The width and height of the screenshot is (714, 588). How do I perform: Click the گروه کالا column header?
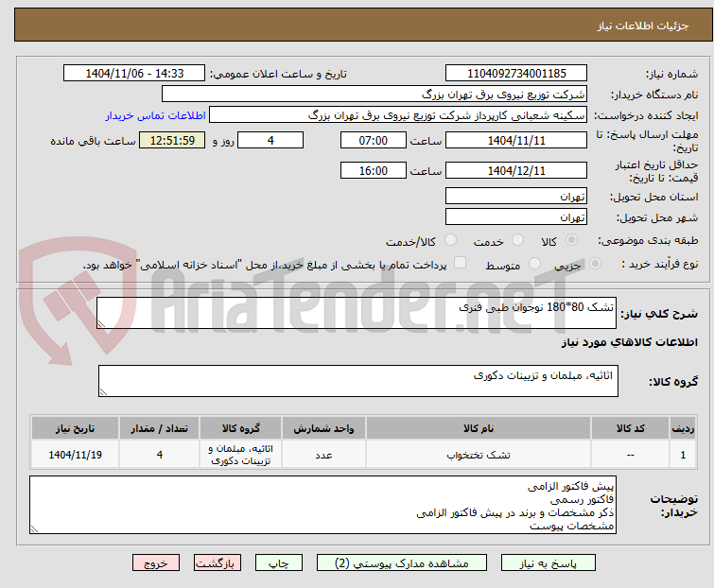[240, 428]
